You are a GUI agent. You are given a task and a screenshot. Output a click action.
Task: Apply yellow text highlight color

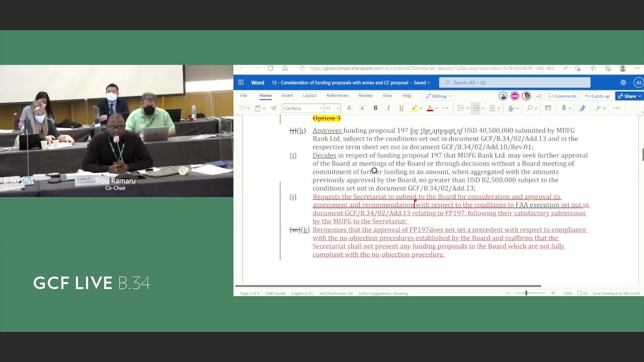pyautogui.click(x=414, y=108)
